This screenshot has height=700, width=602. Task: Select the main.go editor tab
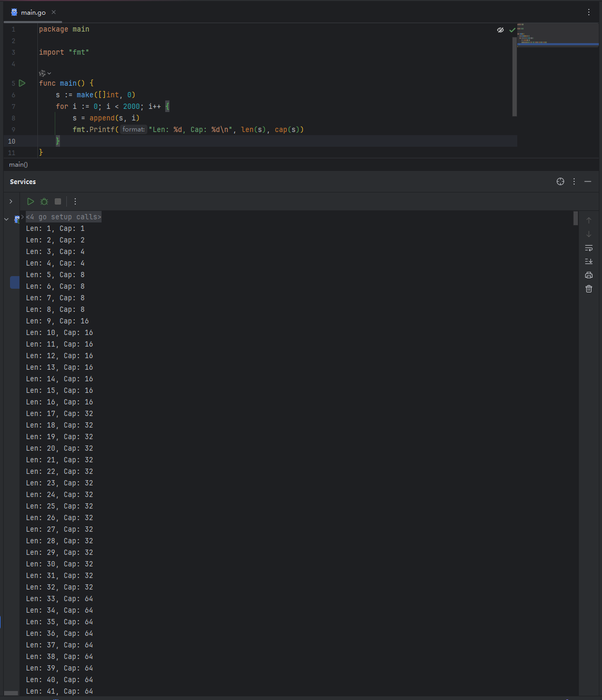point(33,12)
